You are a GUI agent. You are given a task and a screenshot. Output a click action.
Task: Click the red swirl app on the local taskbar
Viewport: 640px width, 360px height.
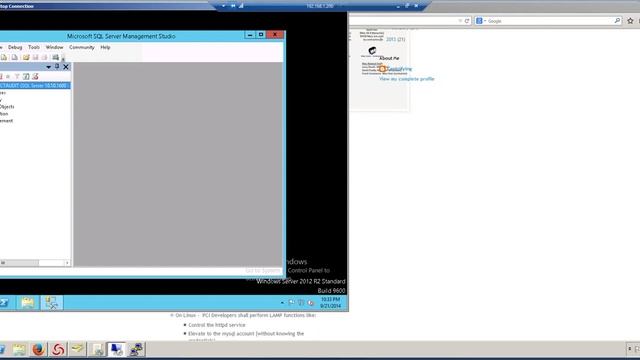[x=58, y=349]
